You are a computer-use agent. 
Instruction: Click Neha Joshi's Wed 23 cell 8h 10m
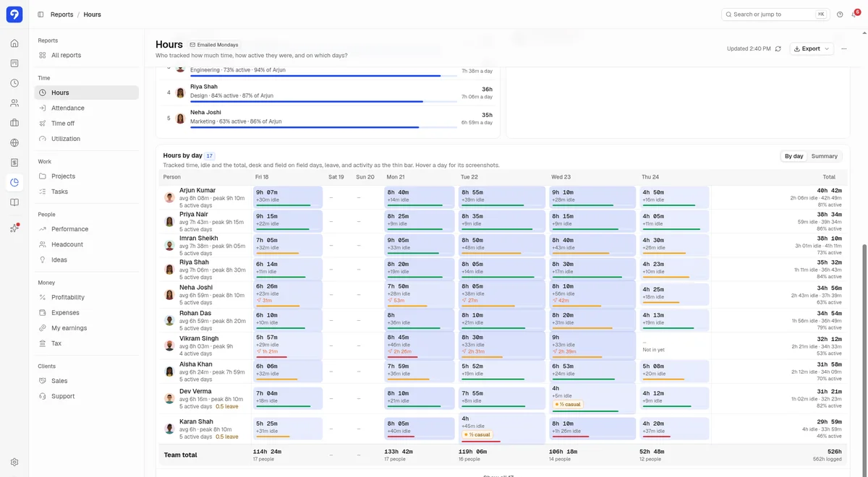pos(592,295)
